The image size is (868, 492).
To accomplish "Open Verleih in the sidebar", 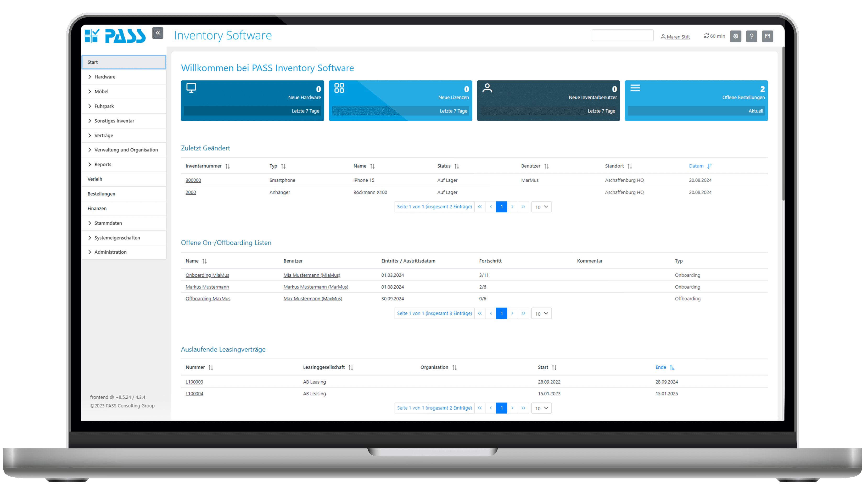I will pos(124,180).
